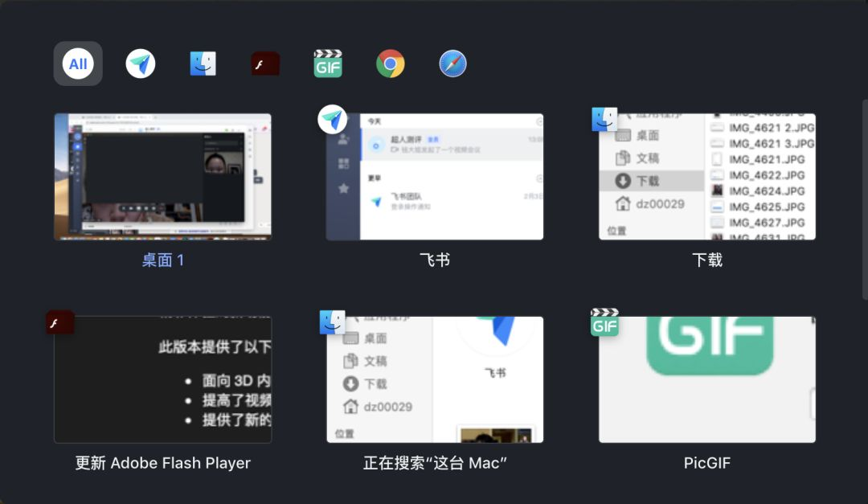Toggle the All filter button
868x504 pixels.
[77, 63]
